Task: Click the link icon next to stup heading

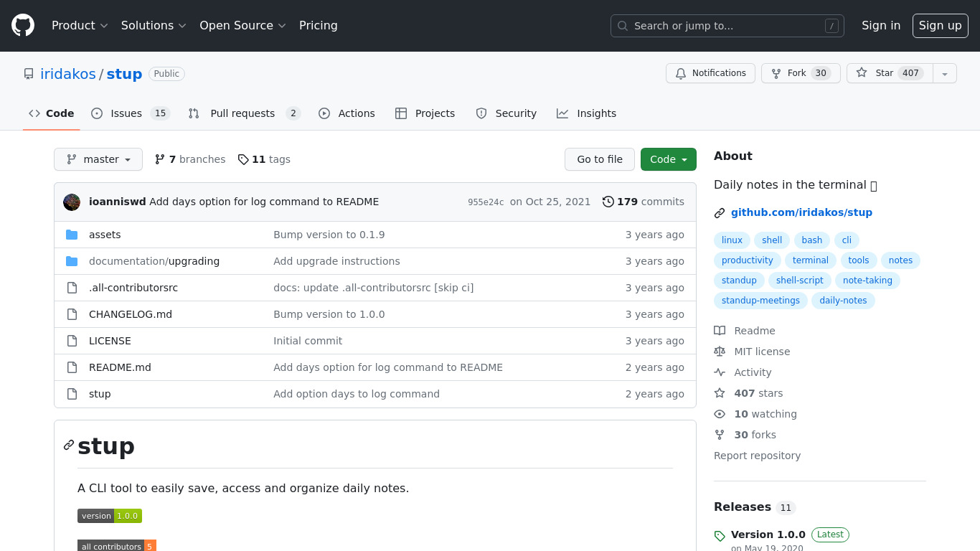Action: point(69,445)
